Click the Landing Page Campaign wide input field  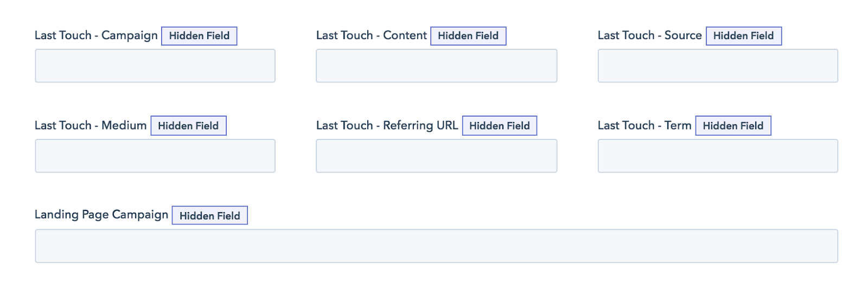436,246
